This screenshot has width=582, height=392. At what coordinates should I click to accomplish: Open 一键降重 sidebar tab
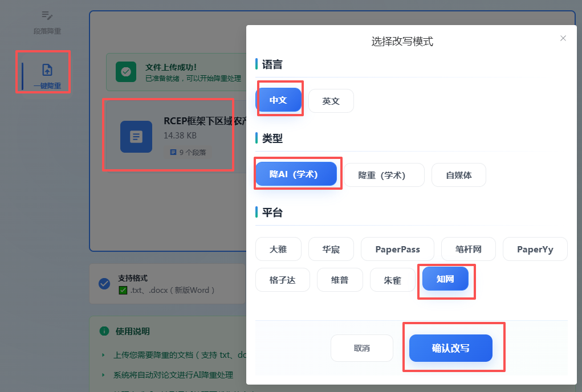[47, 76]
